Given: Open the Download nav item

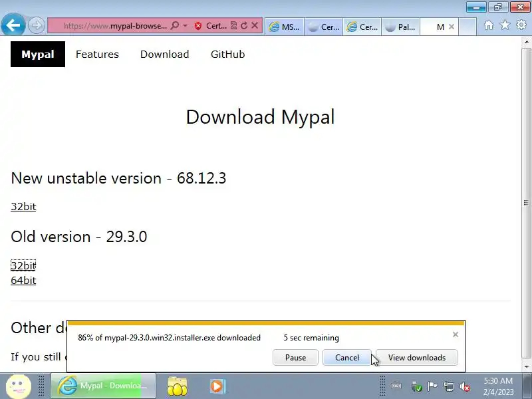Looking at the screenshot, I should pyautogui.click(x=164, y=55).
